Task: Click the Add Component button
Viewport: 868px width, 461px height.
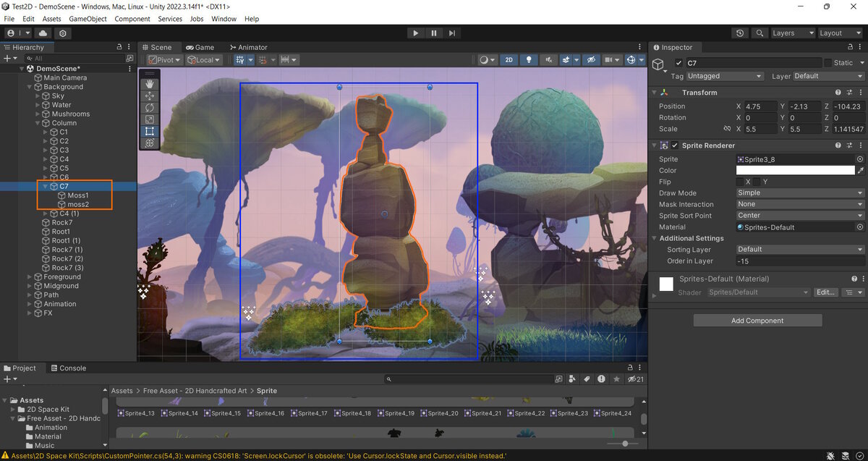Action: tap(757, 321)
